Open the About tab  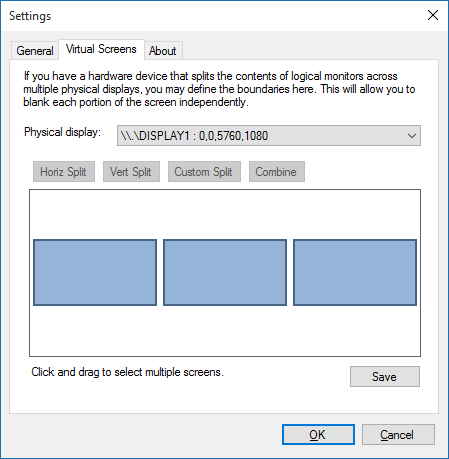click(x=163, y=51)
